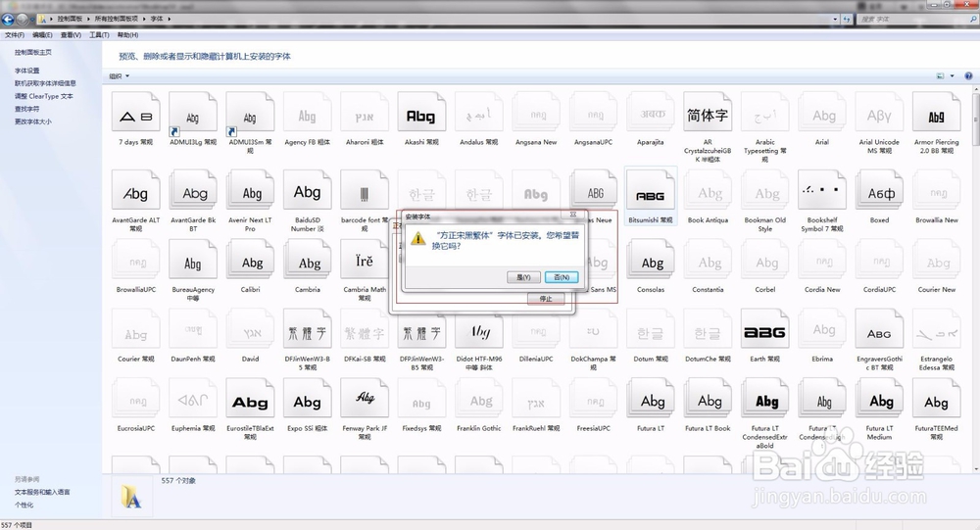The image size is (980, 530).
Task: Open the address bar history dropdown
Action: [x=835, y=19]
